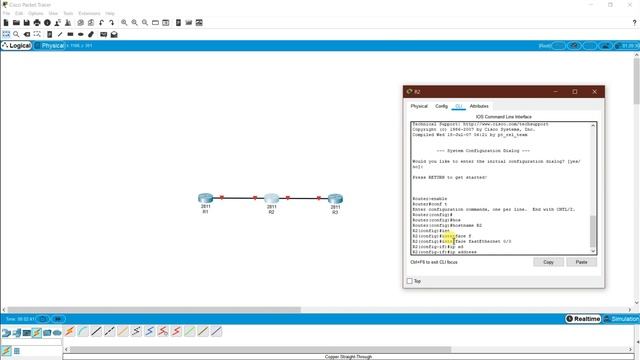
Task: Click the CLI scrollbar down arrow
Action: pos(593,251)
